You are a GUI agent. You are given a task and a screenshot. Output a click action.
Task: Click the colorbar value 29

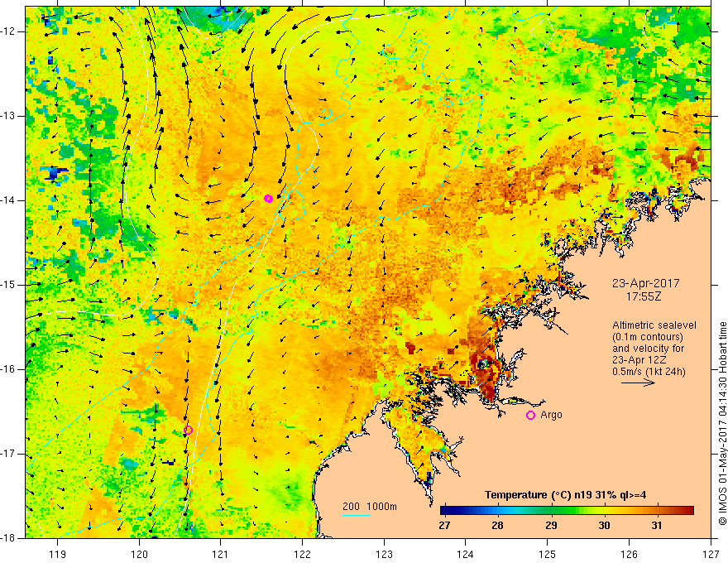point(551,526)
